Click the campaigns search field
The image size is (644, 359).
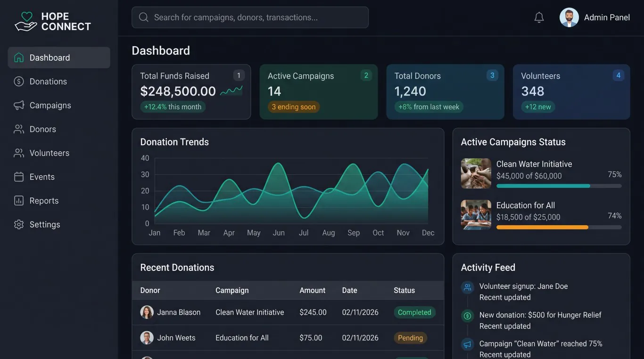pos(250,17)
